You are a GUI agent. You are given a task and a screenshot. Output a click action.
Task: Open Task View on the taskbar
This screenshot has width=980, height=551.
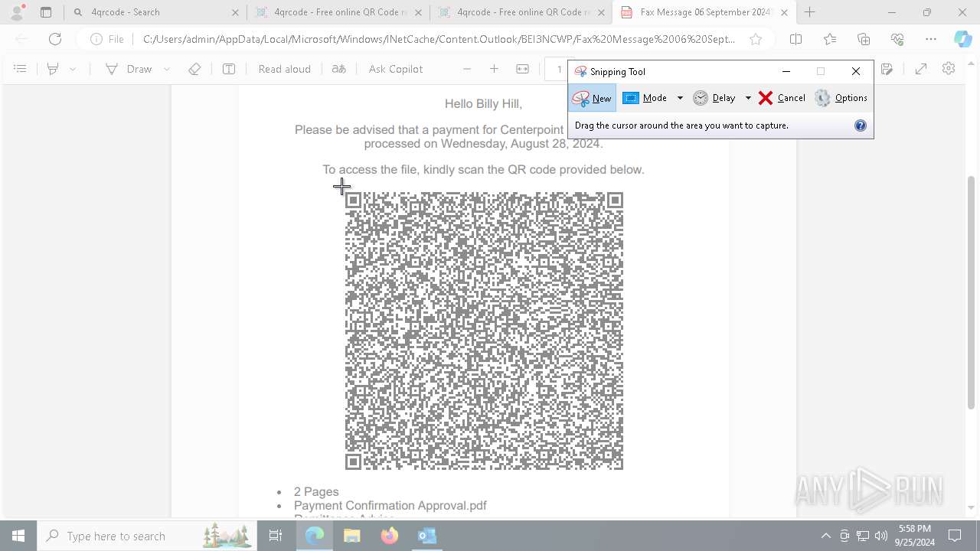276,536
